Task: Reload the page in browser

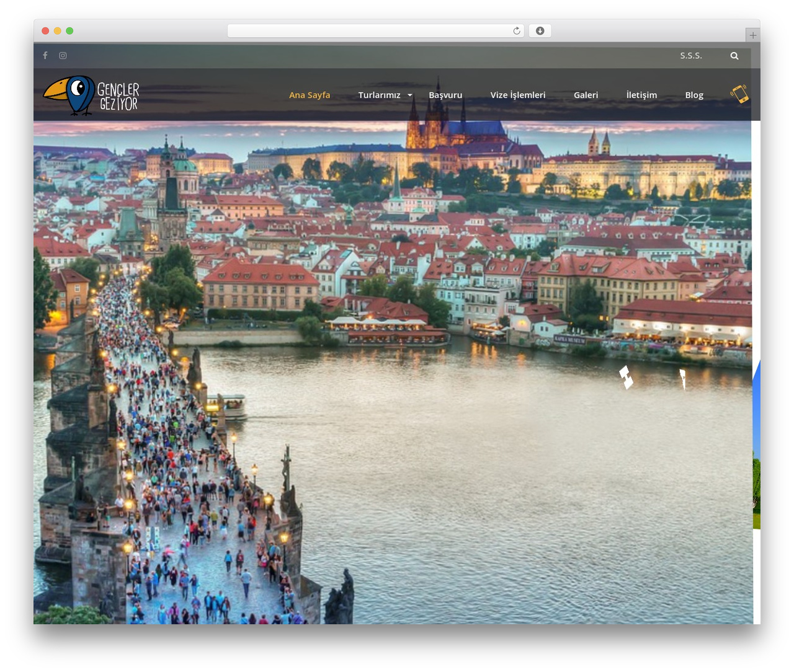Action: [517, 31]
